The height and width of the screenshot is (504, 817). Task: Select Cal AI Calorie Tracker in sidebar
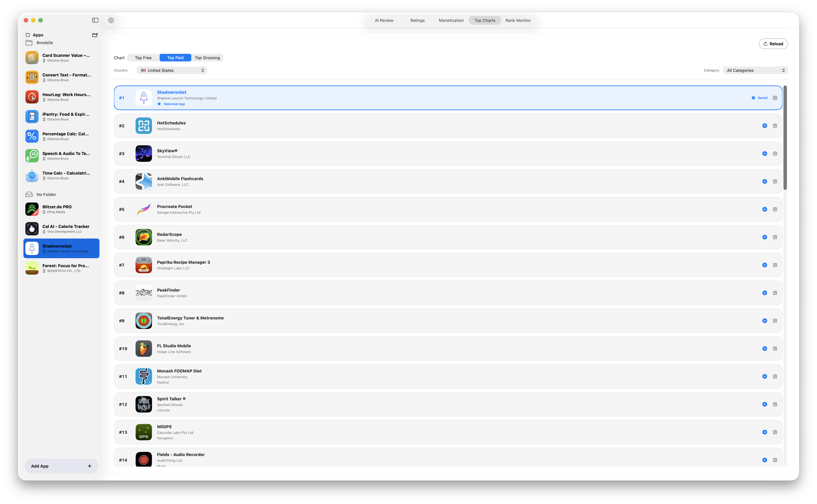coord(61,229)
